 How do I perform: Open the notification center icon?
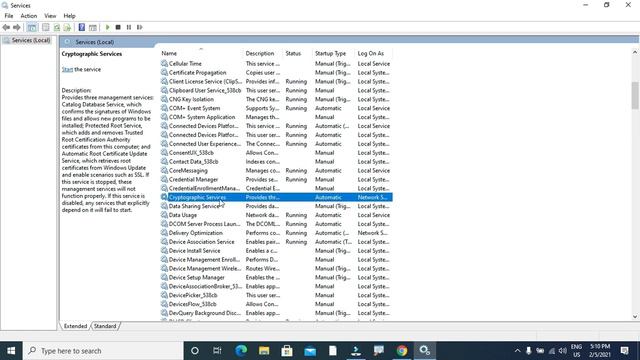[624, 351]
